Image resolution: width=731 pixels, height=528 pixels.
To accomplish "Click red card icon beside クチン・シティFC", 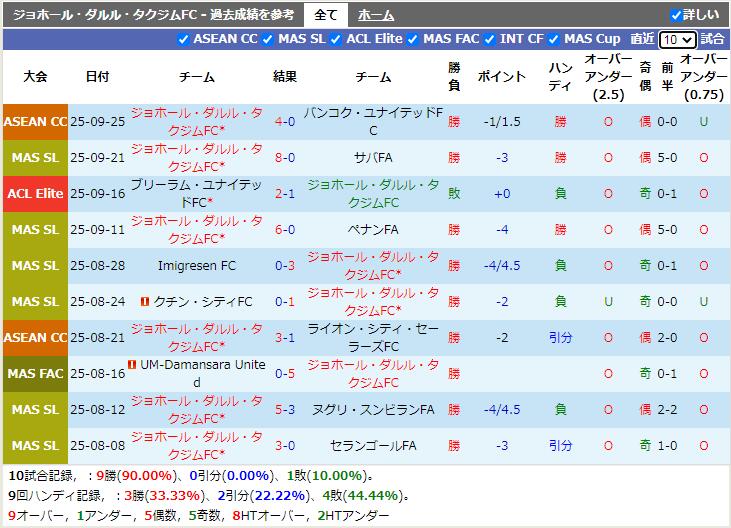I will [x=145, y=302].
